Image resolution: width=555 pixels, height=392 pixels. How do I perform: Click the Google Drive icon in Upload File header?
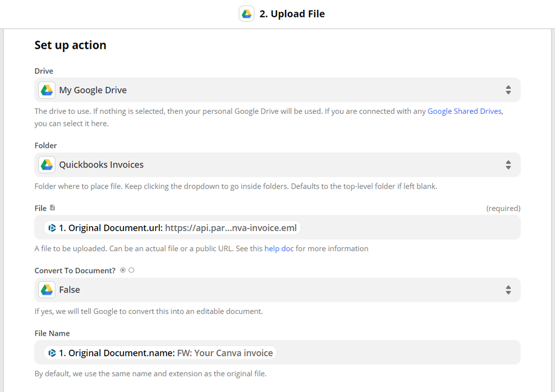pyautogui.click(x=247, y=14)
